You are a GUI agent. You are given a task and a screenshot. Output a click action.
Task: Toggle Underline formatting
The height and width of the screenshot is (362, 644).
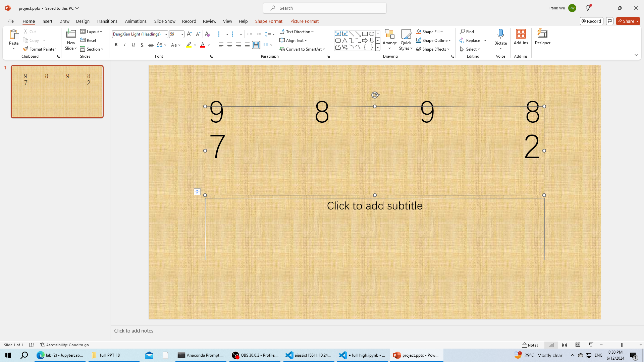133,45
